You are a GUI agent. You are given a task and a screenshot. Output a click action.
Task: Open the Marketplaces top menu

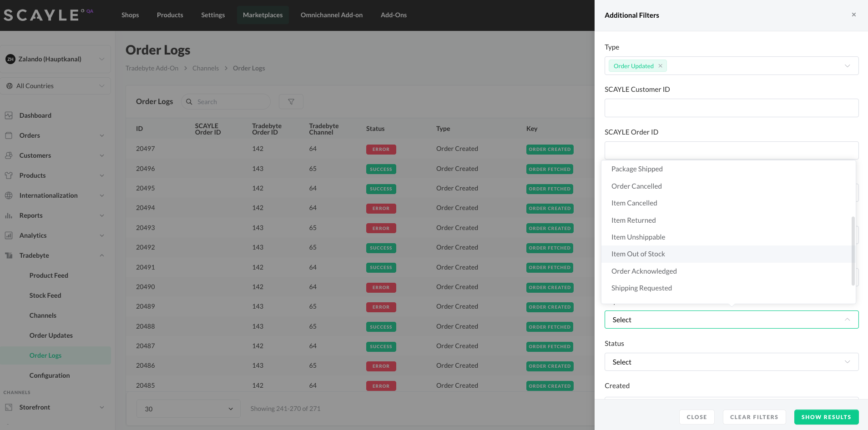coord(262,15)
